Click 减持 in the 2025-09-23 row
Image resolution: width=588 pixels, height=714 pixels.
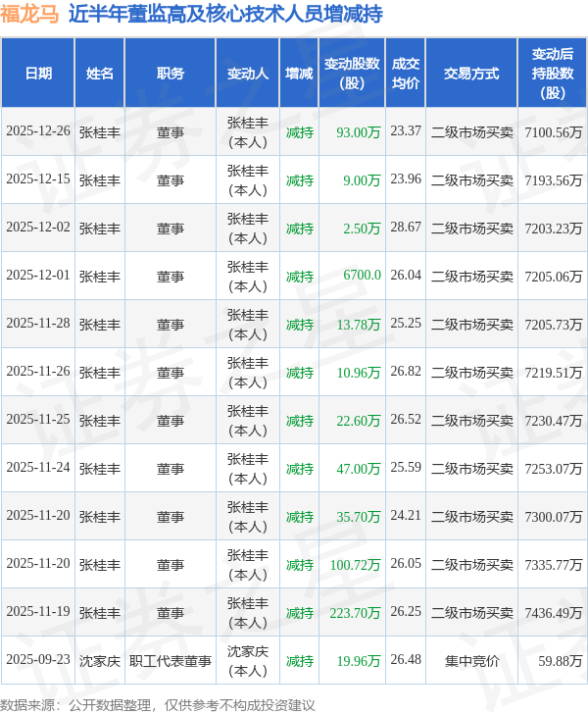300,661
